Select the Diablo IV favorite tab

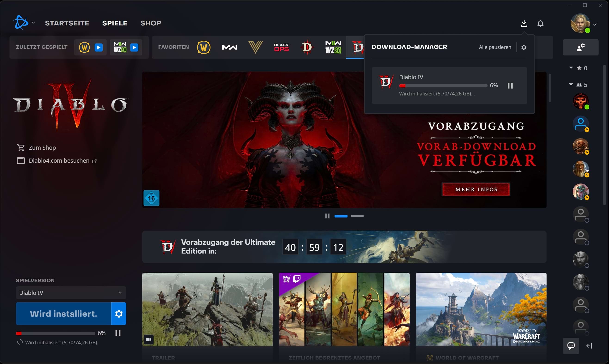pyautogui.click(x=356, y=47)
